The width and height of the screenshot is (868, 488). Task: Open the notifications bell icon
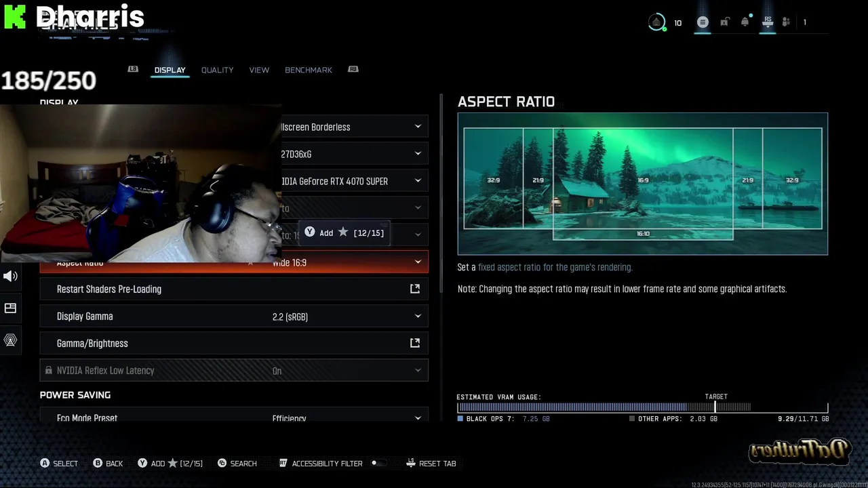tap(745, 22)
